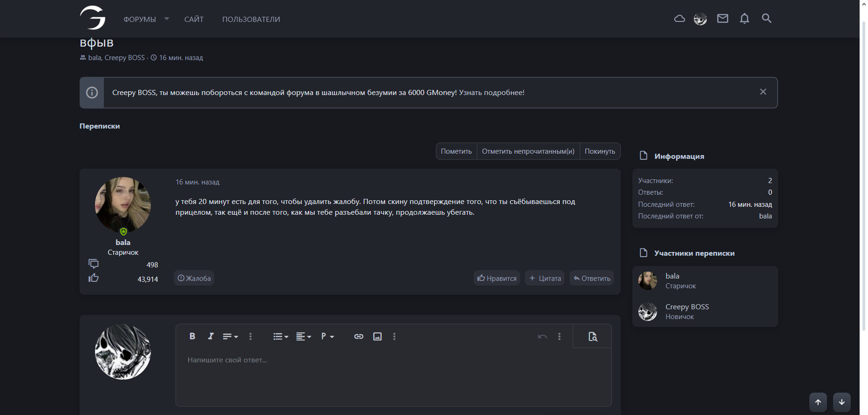Go to the ПОЛЬЗОВАТЕЛИ menu item
This screenshot has height=415, width=868.
(251, 19)
